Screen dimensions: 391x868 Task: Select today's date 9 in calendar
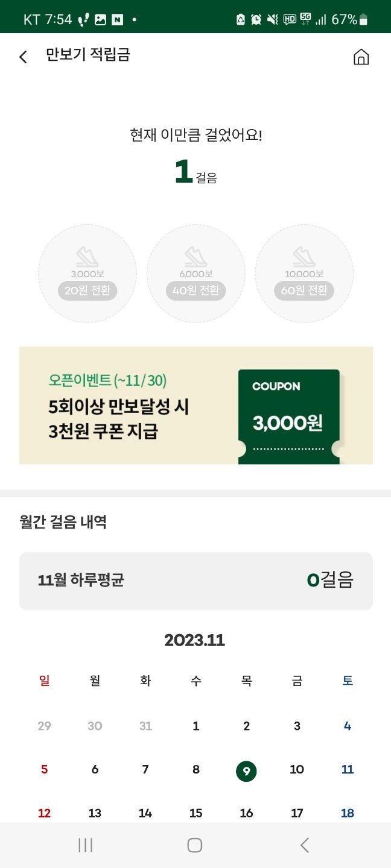coord(246,771)
